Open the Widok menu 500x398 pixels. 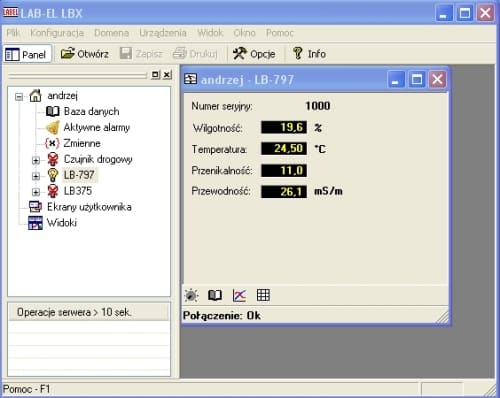pyautogui.click(x=210, y=33)
